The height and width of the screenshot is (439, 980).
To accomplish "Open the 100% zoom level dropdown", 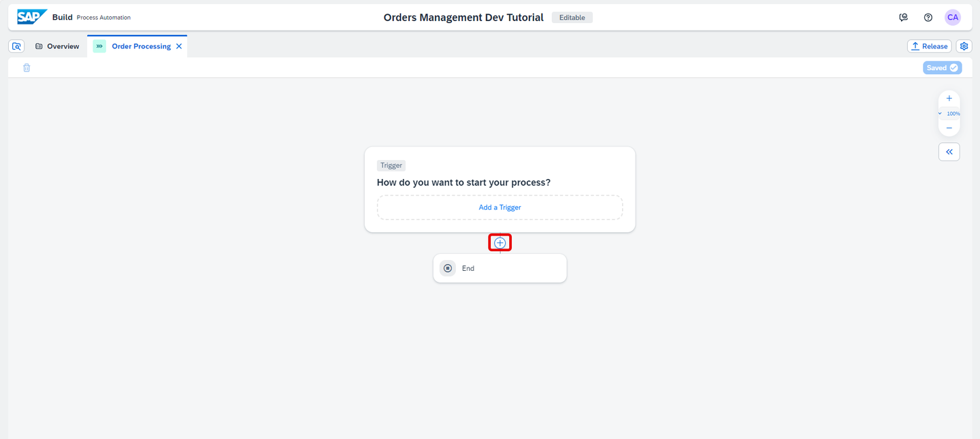I will 949,114.
